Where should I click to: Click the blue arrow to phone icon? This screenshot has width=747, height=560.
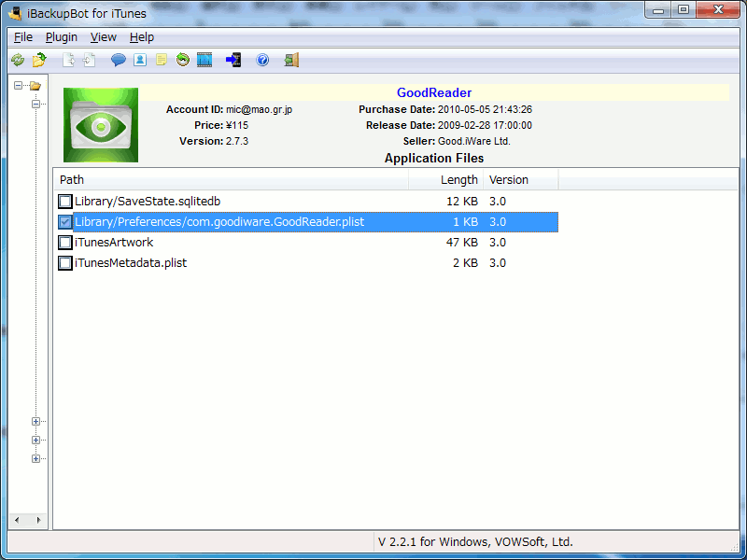click(x=233, y=61)
